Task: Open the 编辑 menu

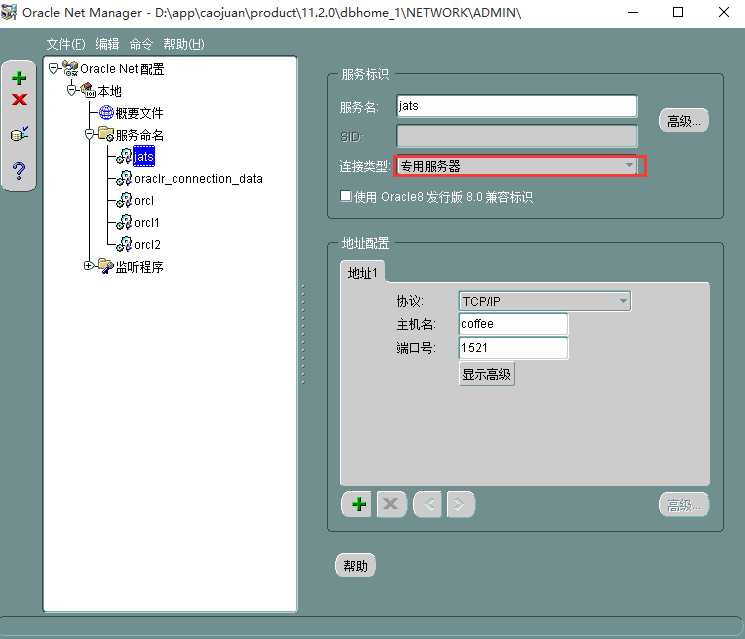Action: click(107, 44)
